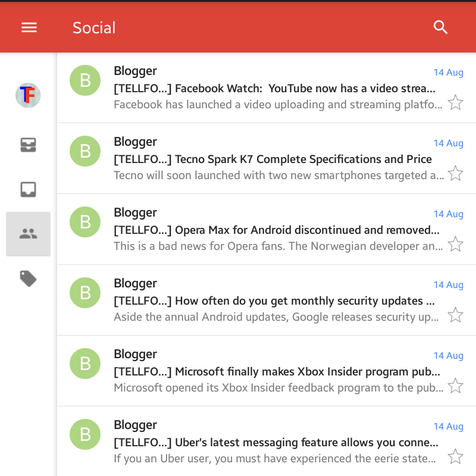Open the TF account avatar

tap(28, 95)
